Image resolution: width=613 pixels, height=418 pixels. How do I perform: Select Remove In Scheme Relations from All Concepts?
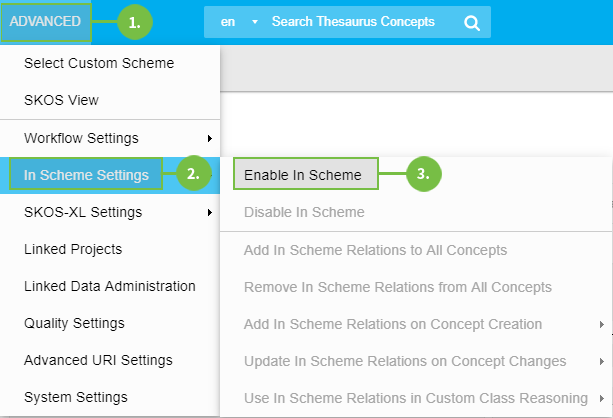coord(397,287)
